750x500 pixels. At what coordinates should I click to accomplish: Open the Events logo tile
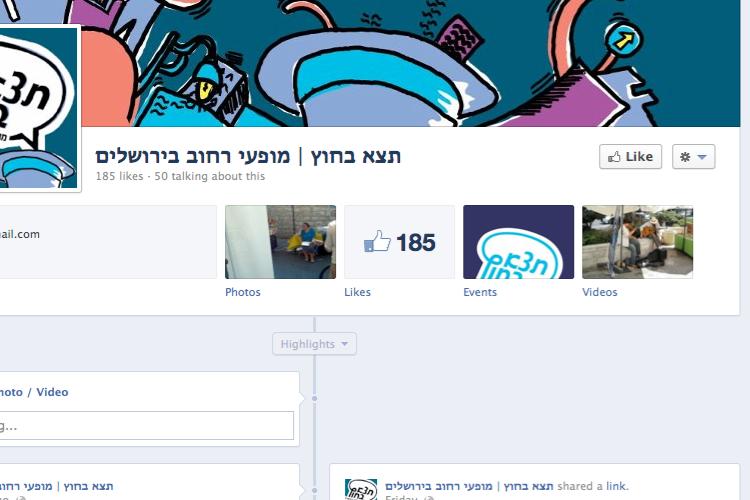coord(518,242)
